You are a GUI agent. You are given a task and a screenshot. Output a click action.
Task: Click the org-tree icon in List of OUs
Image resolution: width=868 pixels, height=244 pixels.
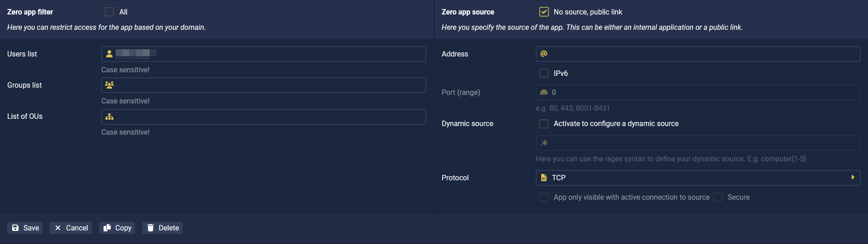pos(109,117)
